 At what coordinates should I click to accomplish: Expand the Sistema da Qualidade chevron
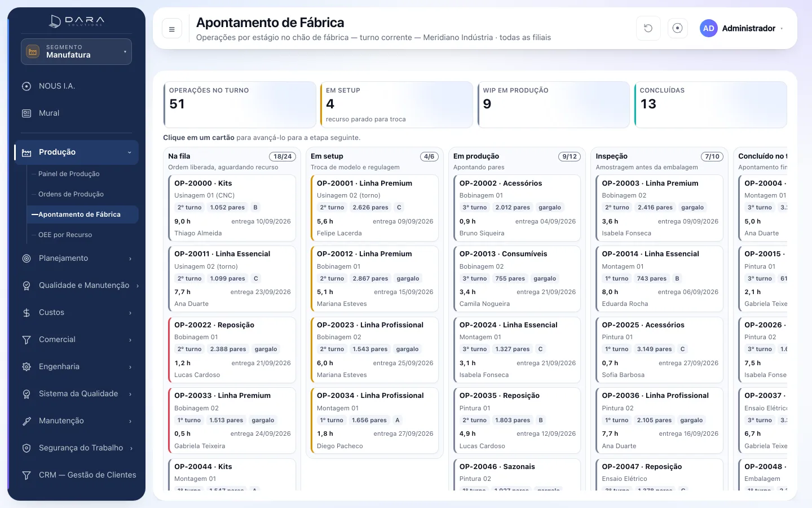click(130, 394)
